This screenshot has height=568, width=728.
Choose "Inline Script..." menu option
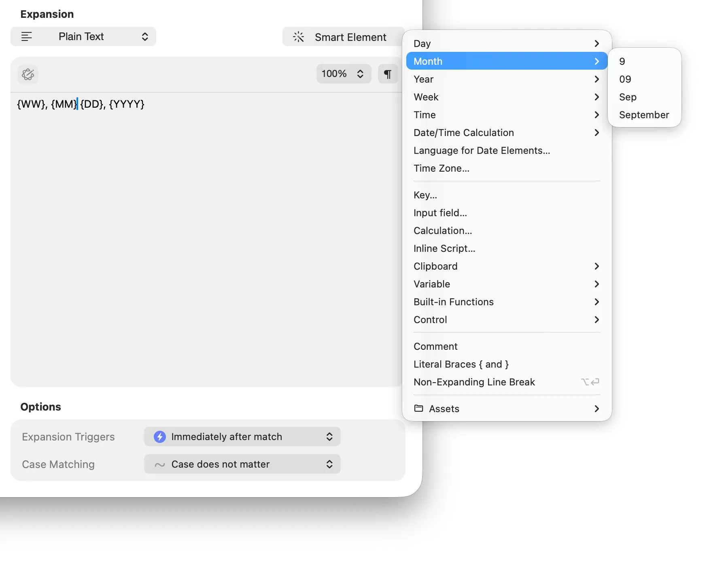point(444,248)
